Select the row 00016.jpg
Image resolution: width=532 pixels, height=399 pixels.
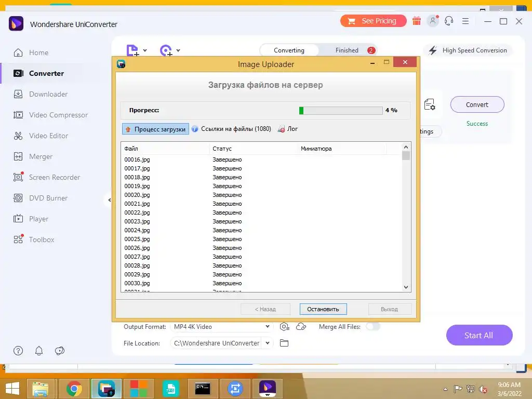point(261,159)
